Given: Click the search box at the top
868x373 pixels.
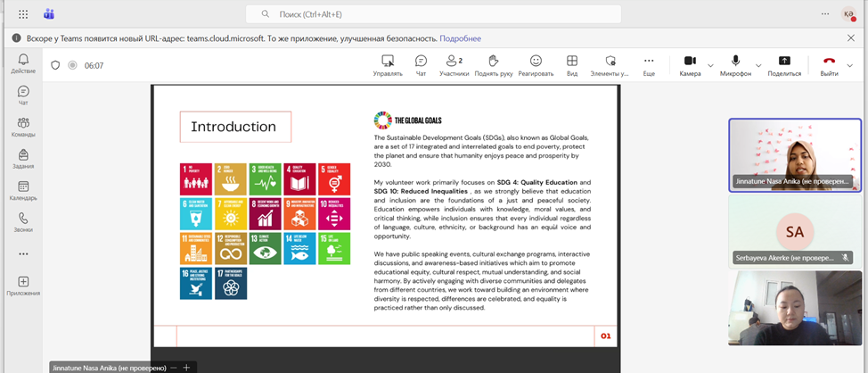Looking at the screenshot, I should (433, 14).
